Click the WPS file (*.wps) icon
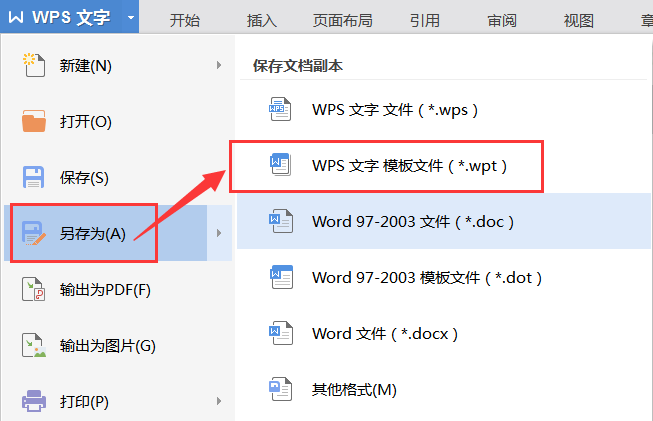653x421 pixels. point(280,109)
